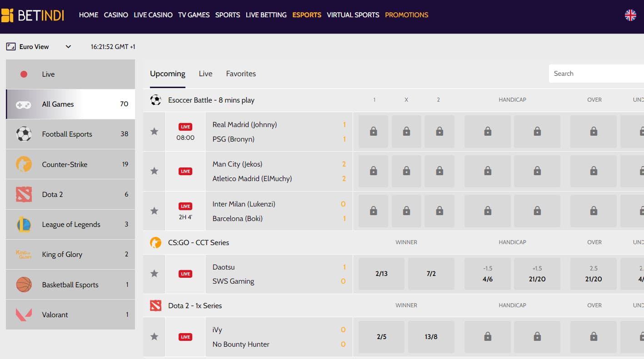This screenshot has height=359, width=644.
Task: Click the CS:GO icon beside CCT Series
Action: [x=156, y=242]
